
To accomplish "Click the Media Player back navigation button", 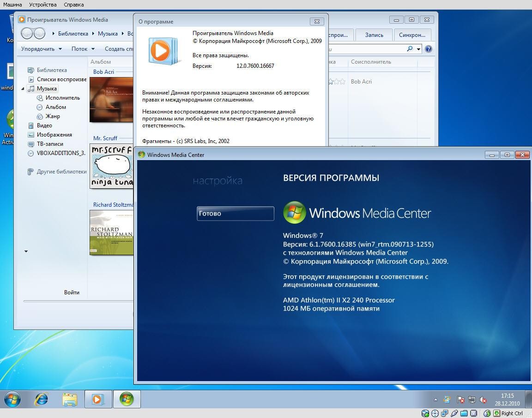I will pyautogui.click(x=27, y=33).
